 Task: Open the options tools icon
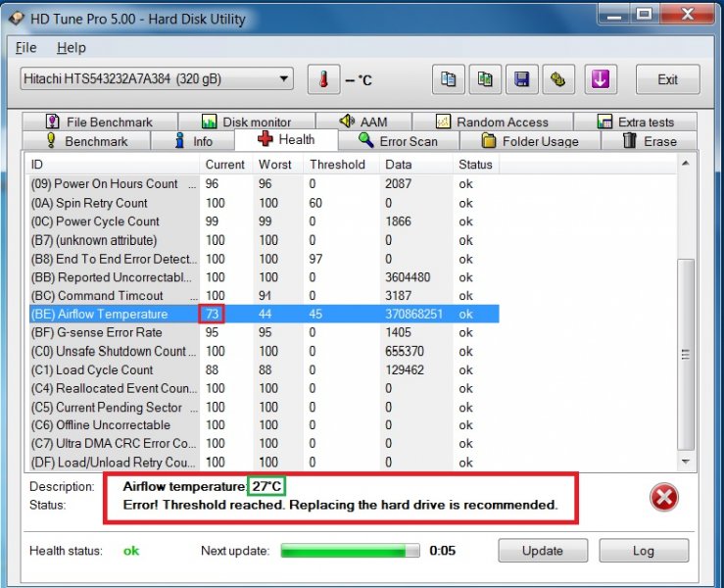558,79
